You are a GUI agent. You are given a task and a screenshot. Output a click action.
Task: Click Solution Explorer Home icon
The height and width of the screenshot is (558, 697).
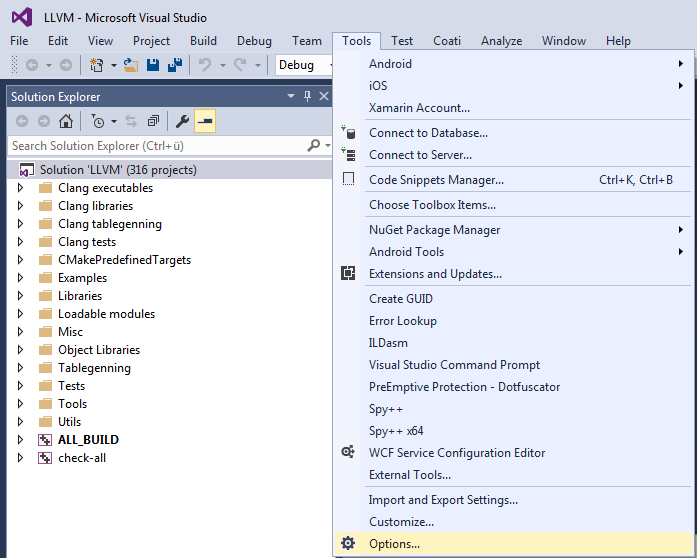(x=66, y=121)
